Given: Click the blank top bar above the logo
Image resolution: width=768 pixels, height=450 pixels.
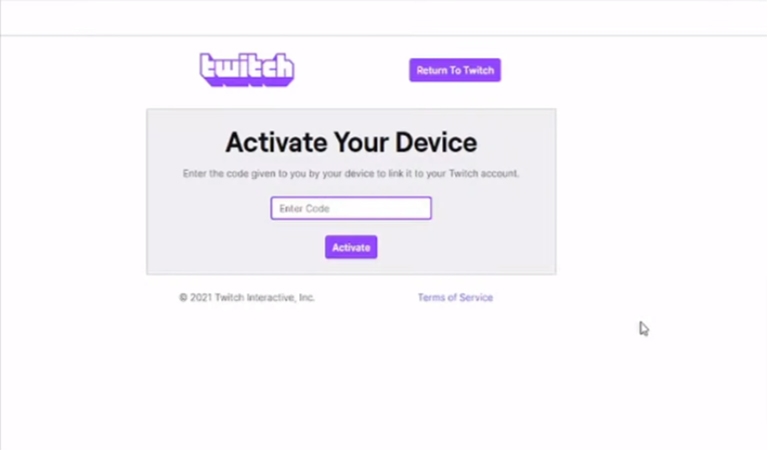Looking at the screenshot, I should tap(384, 18).
